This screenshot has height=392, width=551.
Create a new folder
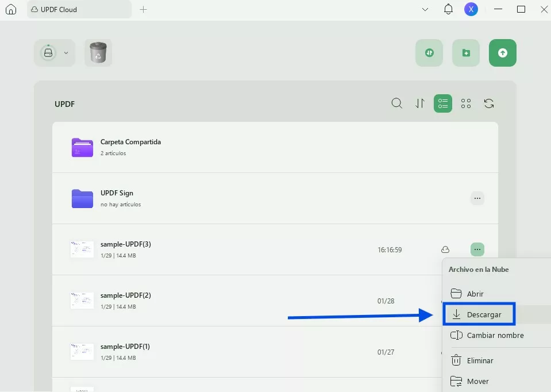466,53
